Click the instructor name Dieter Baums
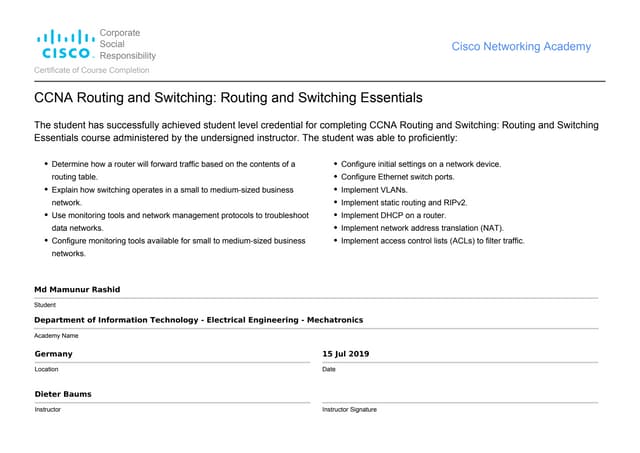 coord(63,394)
